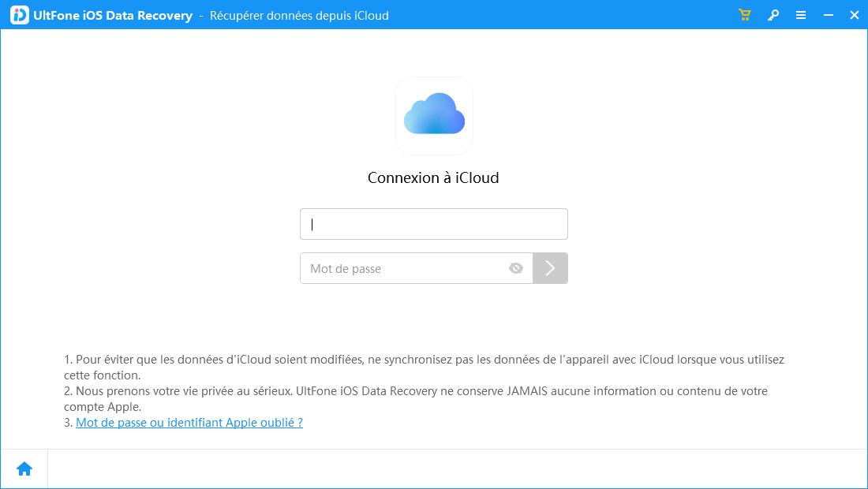Close the UltFone window
Viewport: 868px width, 489px height.
coord(854,14)
